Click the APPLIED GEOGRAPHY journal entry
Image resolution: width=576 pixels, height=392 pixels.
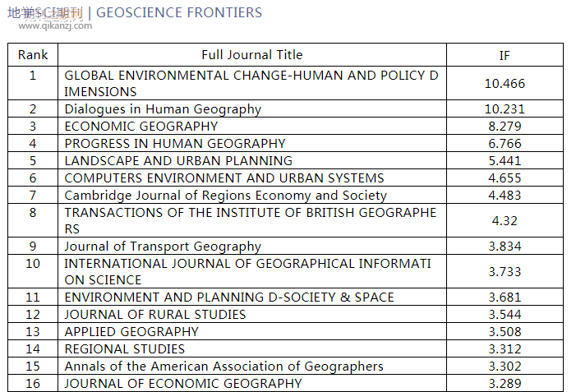pyautogui.click(x=131, y=331)
